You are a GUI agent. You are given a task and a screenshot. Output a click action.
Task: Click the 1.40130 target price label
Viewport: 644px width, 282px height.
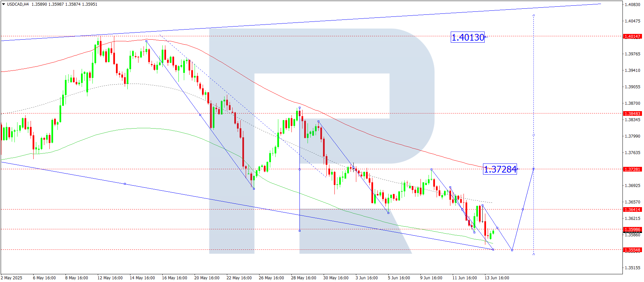pyautogui.click(x=468, y=37)
